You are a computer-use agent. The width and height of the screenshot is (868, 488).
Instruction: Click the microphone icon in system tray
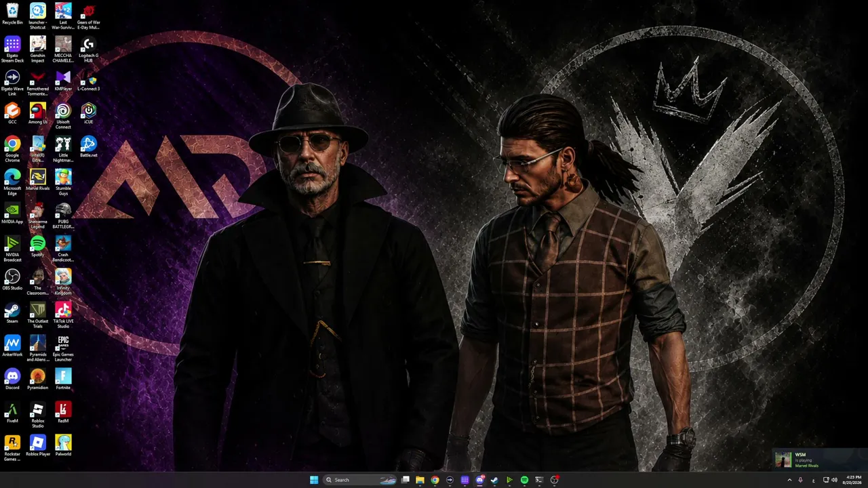(x=801, y=480)
